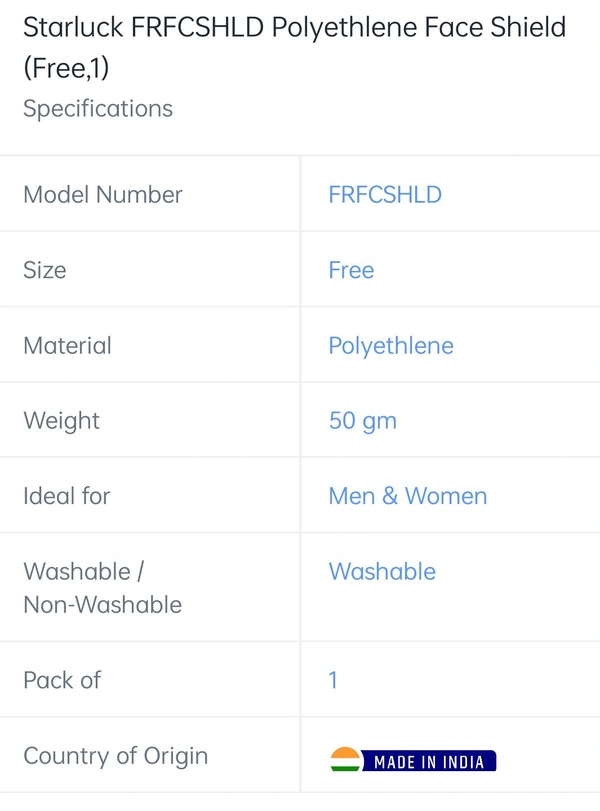Click the 50 gm weight value

tap(363, 421)
